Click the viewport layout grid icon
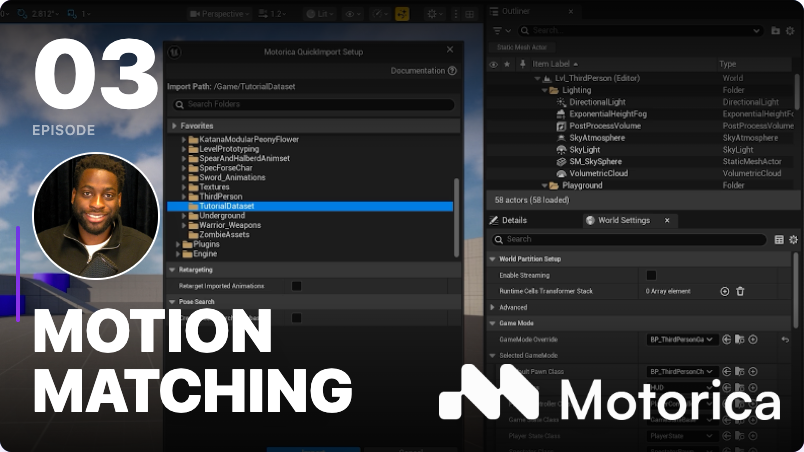This screenshot has height=452, width=804. (x=469, y=14)
